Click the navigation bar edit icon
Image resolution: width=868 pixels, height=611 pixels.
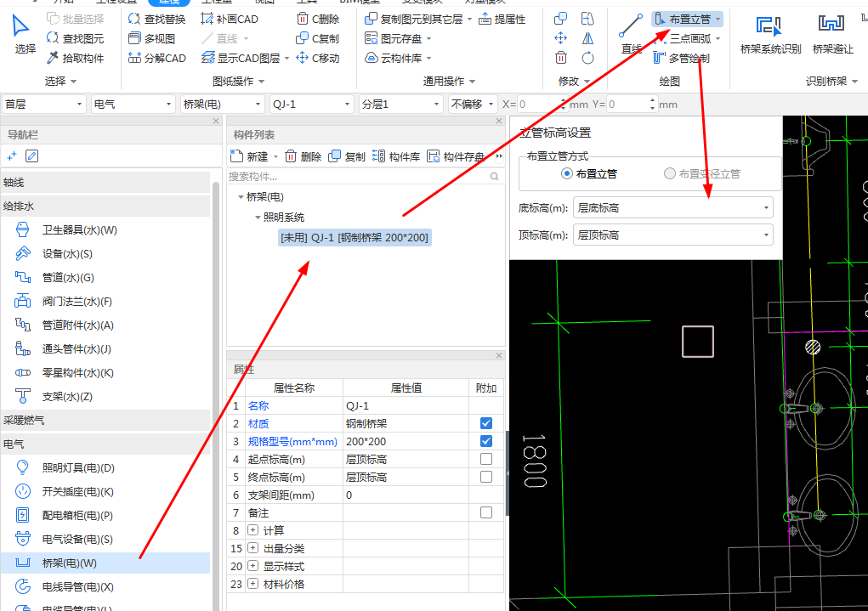(32, 156)
